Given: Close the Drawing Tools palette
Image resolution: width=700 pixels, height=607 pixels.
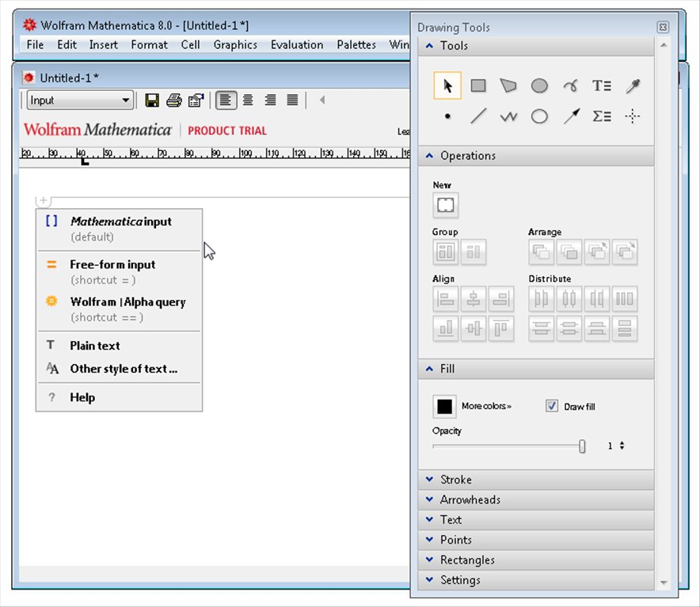Looking at the screenshot, I should (663, 27).
